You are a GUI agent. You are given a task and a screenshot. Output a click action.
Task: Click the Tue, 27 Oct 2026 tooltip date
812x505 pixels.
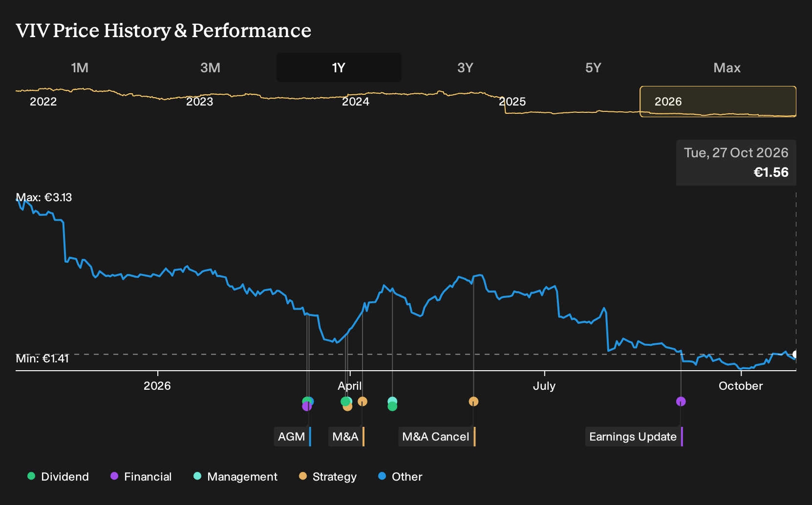[x=736, y=153]
